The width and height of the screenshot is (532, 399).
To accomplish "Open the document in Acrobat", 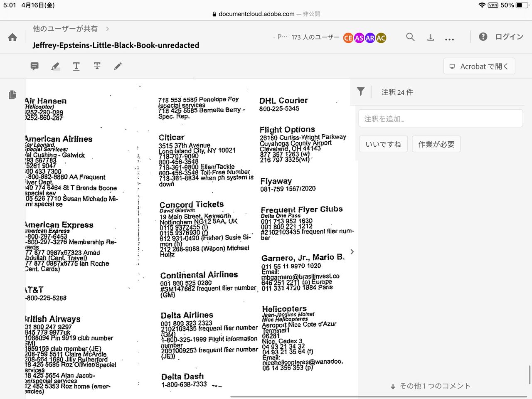I will 479,66.
